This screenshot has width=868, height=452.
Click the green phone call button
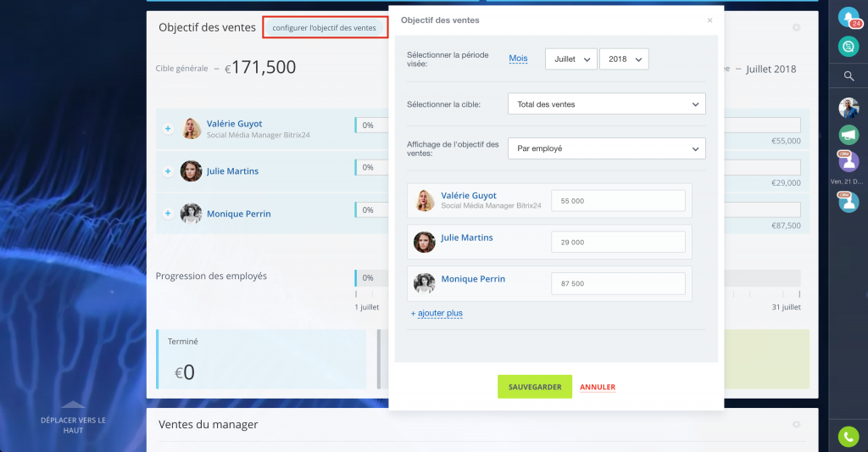848,437
